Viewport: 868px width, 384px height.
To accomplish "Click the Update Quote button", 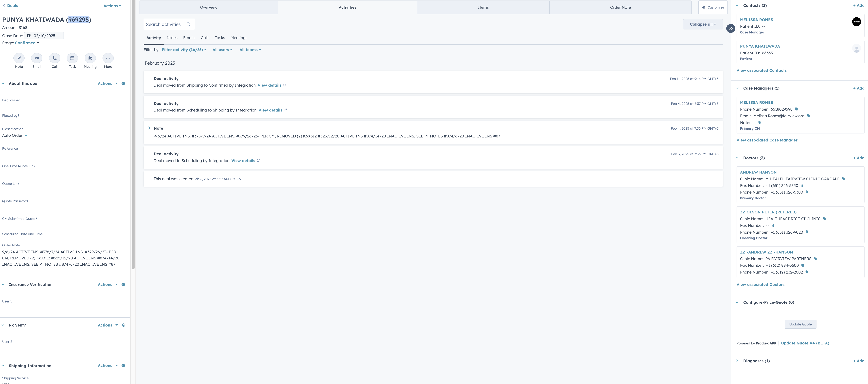I will 800,324.
